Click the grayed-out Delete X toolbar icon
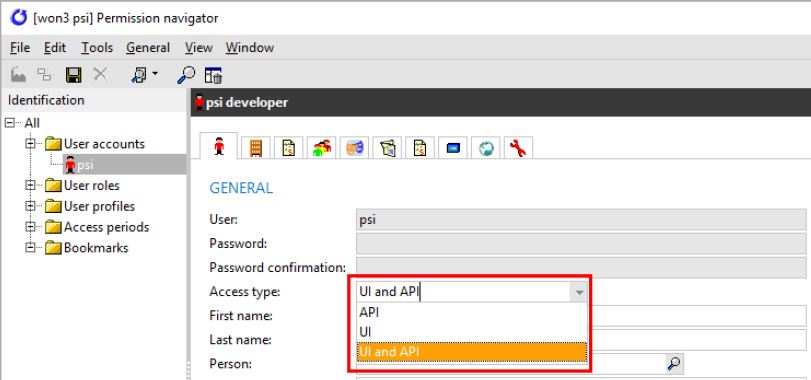The image size is (811, 380). (x=100, y=75)
